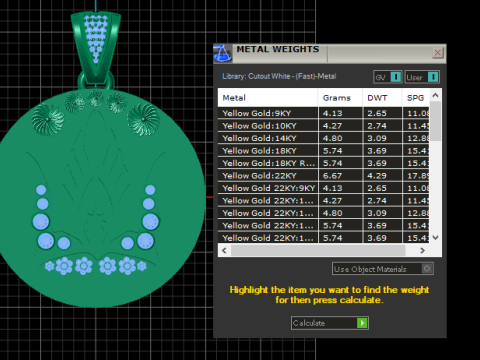Screen dimensions: 480x360
Task: Select the pendant bail in the viewport
Action: [96, 47]
